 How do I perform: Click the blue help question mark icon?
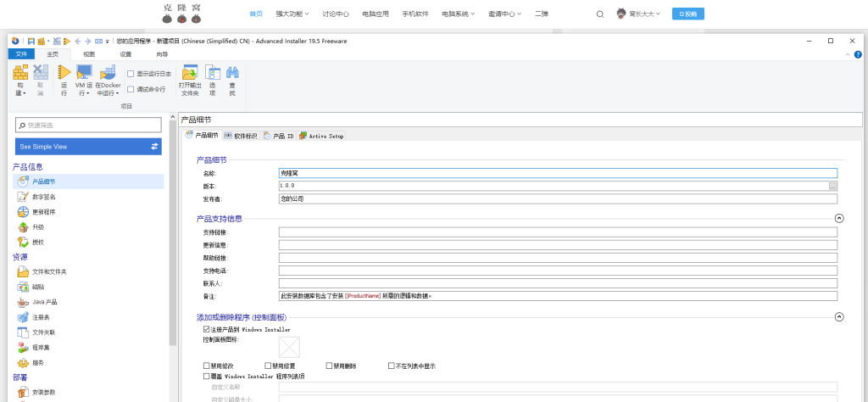[x=858, y=54]
